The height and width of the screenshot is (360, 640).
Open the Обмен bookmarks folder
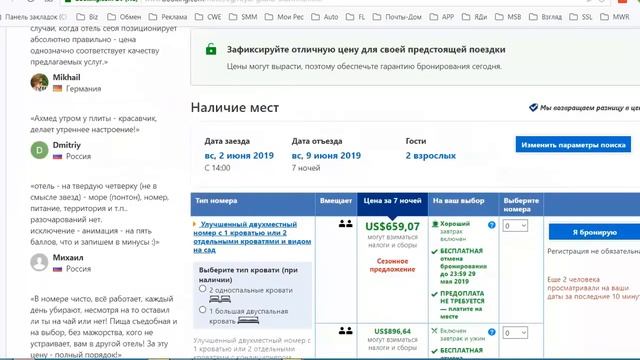(124, 17)
